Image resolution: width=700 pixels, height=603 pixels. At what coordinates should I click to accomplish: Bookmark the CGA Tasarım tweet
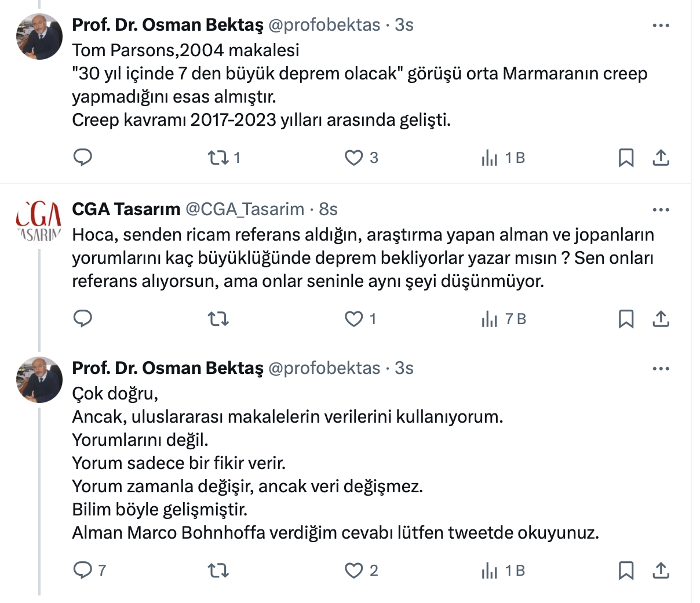[626, 318]
